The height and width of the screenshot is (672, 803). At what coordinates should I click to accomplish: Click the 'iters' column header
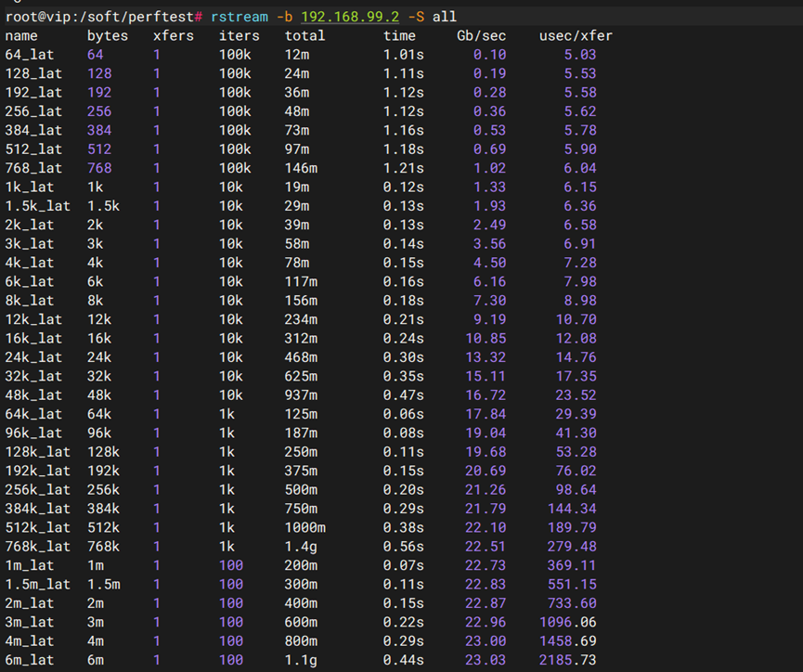[239, 35]
